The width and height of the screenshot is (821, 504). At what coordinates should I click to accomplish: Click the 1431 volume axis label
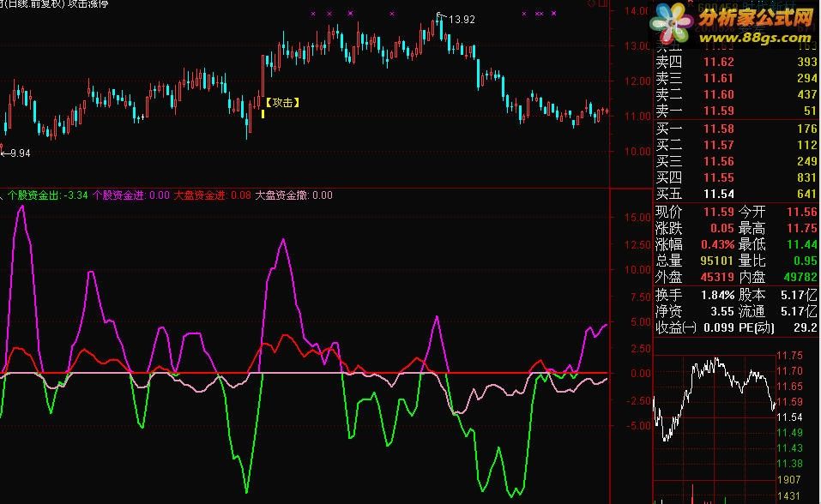(x=788, y=495)
